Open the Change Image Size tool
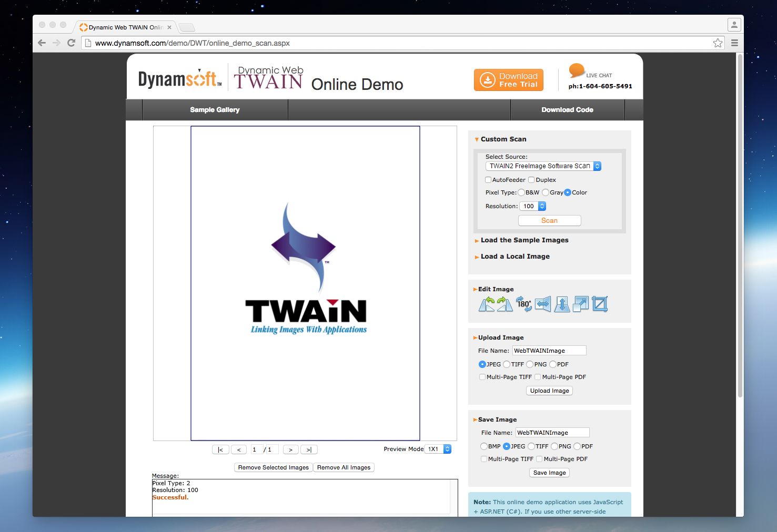The width and height of the screenshot is (777, 532). point(580,304)
